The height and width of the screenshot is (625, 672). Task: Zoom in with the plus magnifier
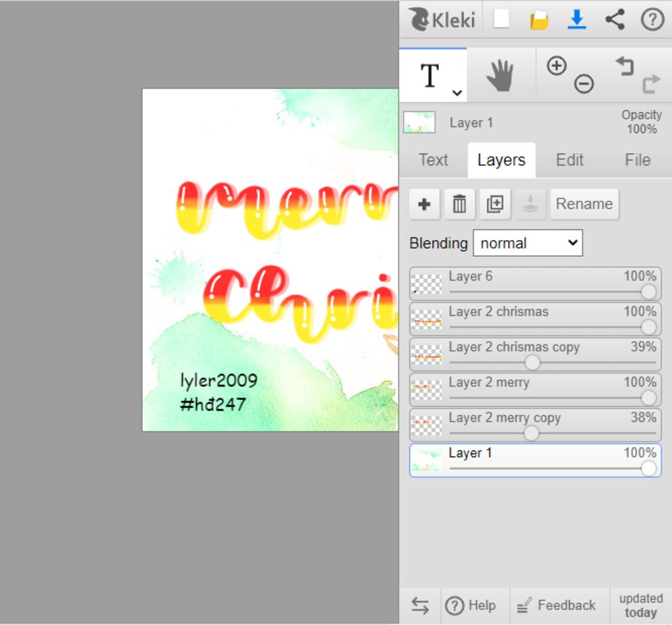tap(556, 66)
